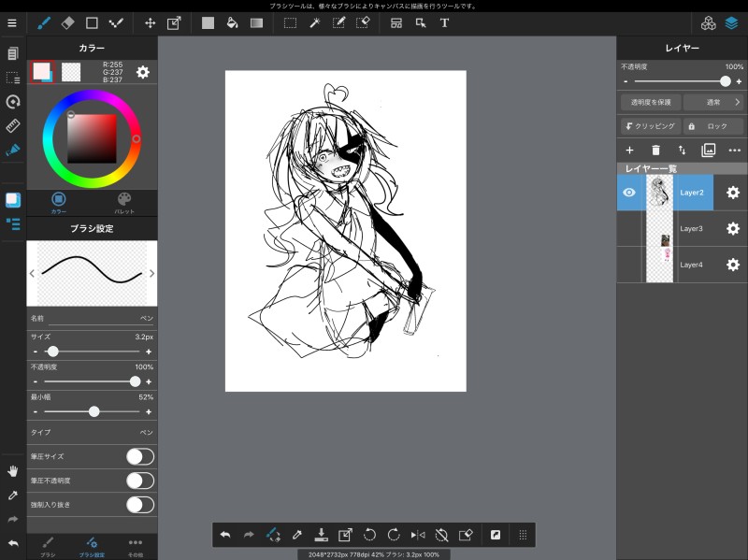Image resolution: width=748 pixels, height=560 pixels.
Task: Set layer 不透明度 slider
Action: click(x=683, y=81)
